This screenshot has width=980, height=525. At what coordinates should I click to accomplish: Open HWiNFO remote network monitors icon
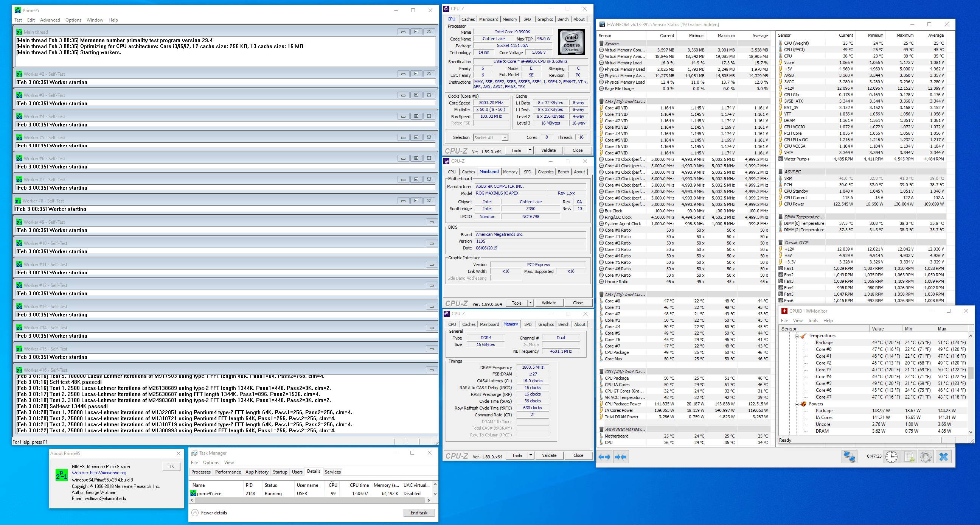pyautogui.click(x=849, y=456)
